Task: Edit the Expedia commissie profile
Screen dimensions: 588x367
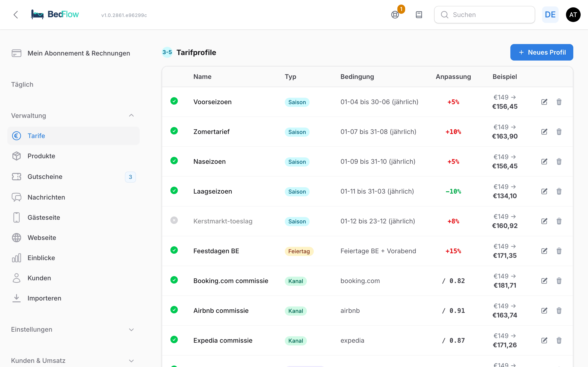Action: (x=544, y=341)
